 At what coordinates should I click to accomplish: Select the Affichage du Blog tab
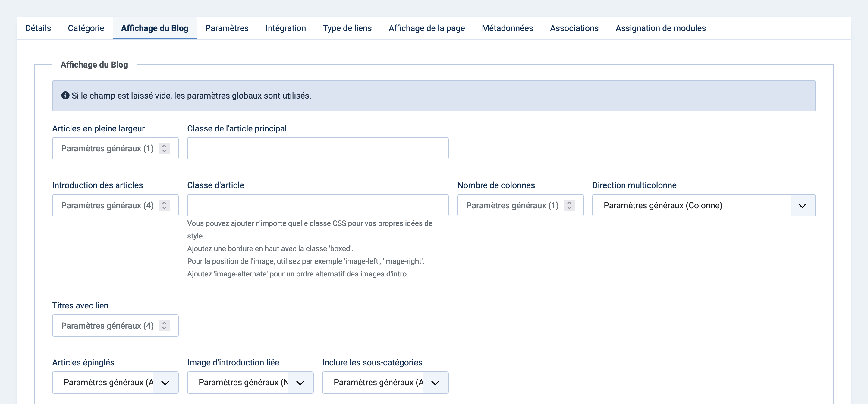click(155, 28)
